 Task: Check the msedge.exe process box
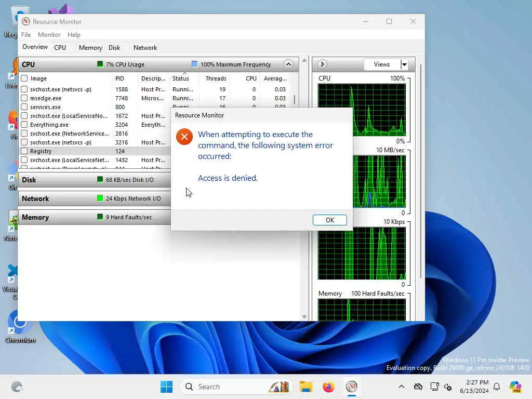click(24, 98)
